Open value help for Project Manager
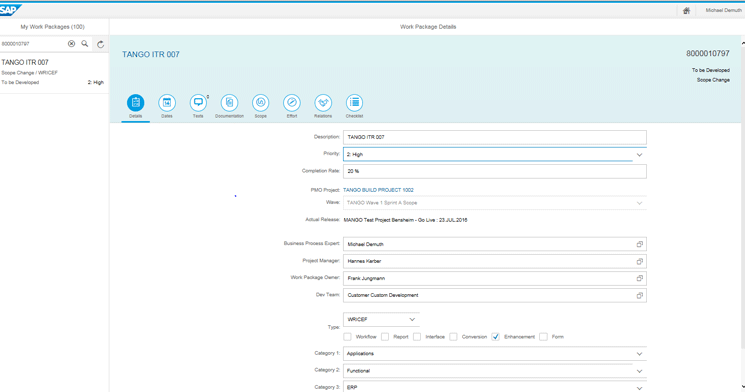Image resolution: width=745 pixels, height=392 pixels. point(640,261)
